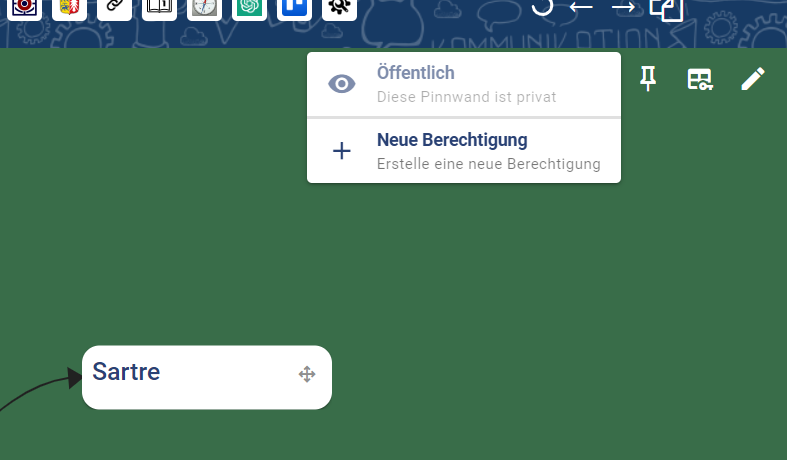Click the move handle on Sartre card
The width and height of the screenshot is (787, 460).
tap(307, 374)
